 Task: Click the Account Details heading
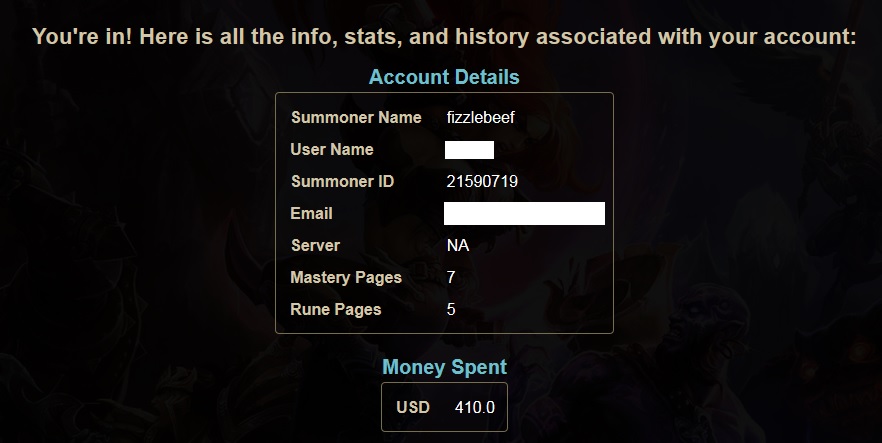(444, 77)
